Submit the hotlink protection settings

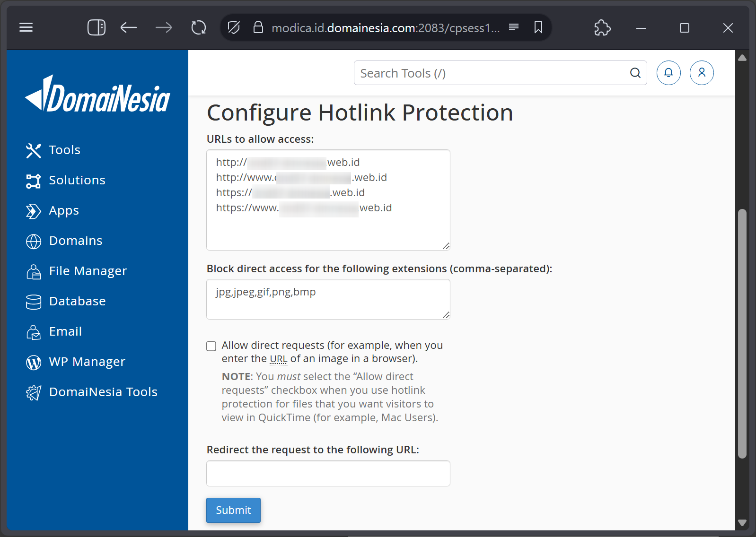233,510
